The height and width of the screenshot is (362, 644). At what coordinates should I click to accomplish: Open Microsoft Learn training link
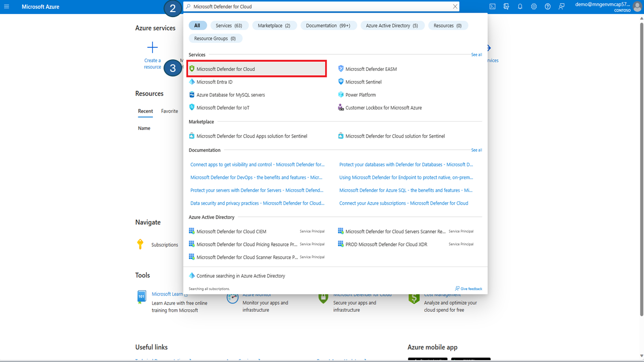point(167,294)
